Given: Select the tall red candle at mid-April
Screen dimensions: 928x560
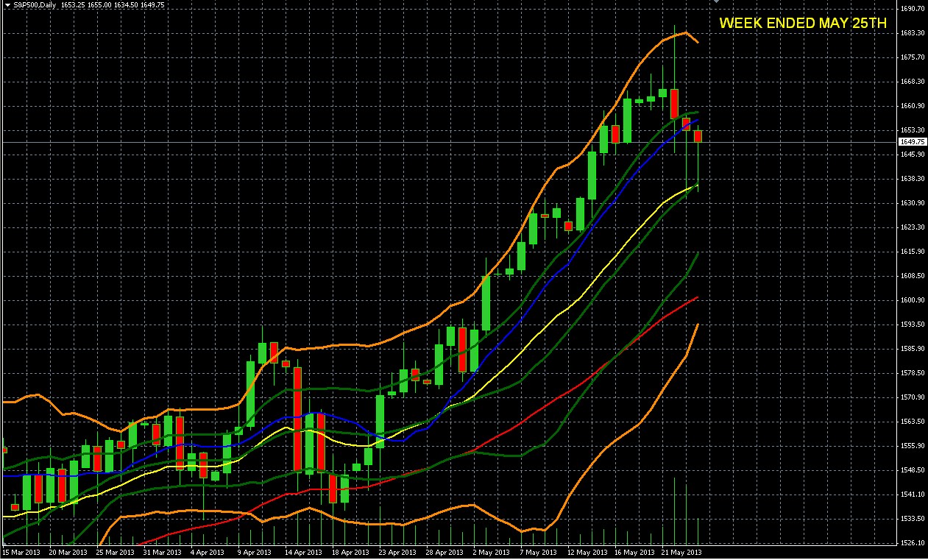Looking at the screenshot, I should coord(297,419).
